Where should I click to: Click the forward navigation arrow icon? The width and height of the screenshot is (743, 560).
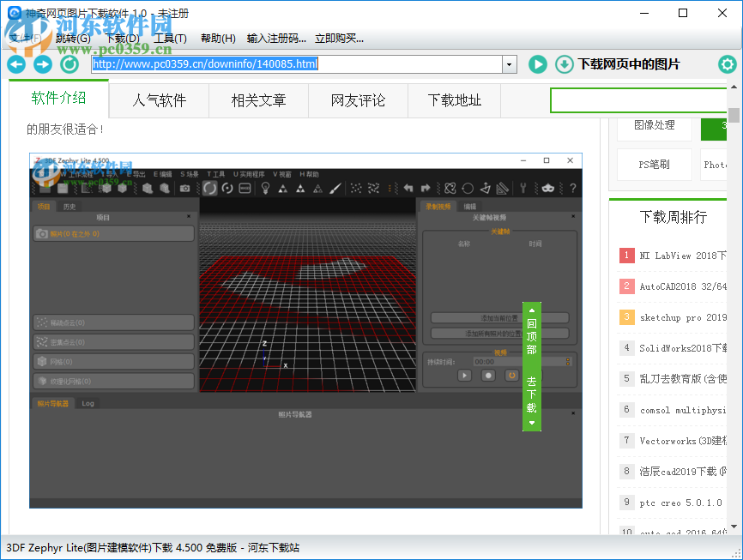pos(43,64)
